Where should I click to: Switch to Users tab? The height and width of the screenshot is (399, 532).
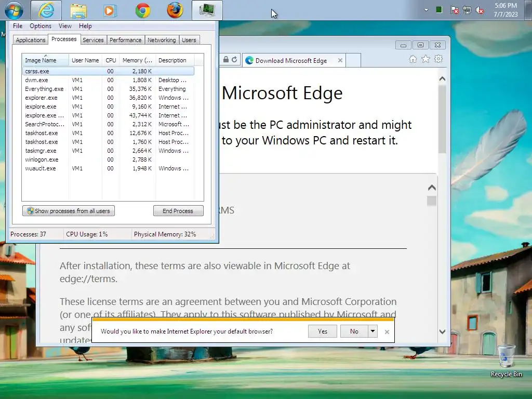[189, 40]
